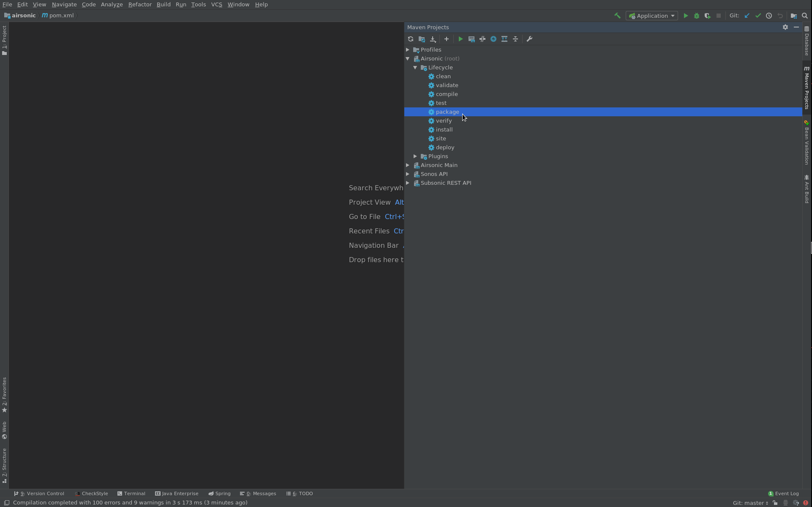Screen dimensions: 812x507
Task: Open the Navigate menu
Action: [x=64, y=4]
